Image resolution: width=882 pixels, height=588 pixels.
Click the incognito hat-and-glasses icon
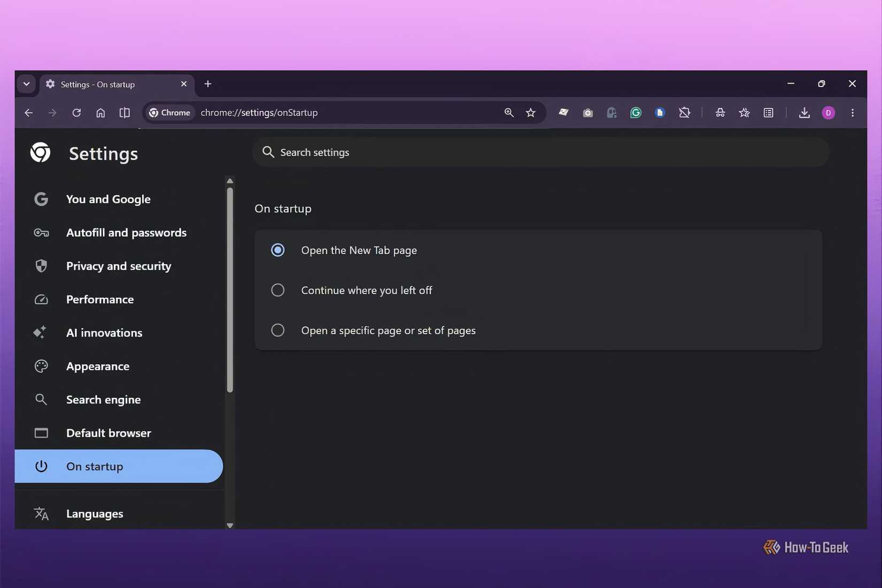pos(720,113)
